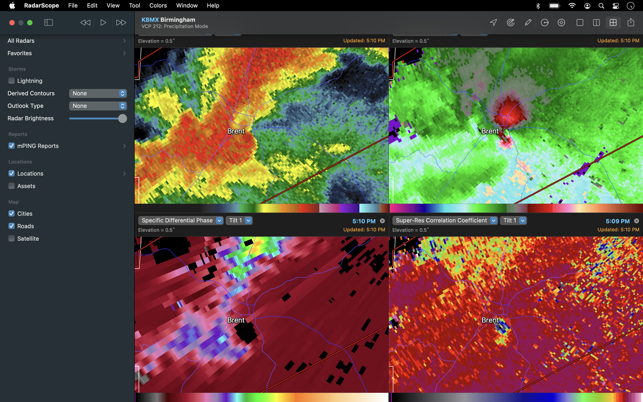Screen dimensions: 643x402
Task: Click the 5:10 PM timestamp
Action: (364, 221)
